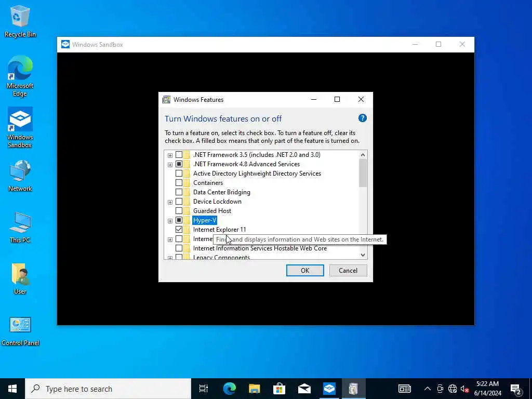Click the Windows Sandbox title bar icon
This screenshot has height=399, width=532.
click(65, 45)
